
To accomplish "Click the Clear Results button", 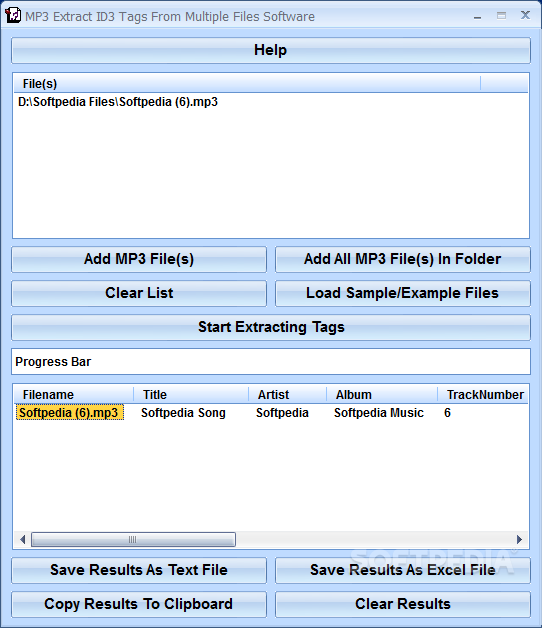I will click(403, 604).
